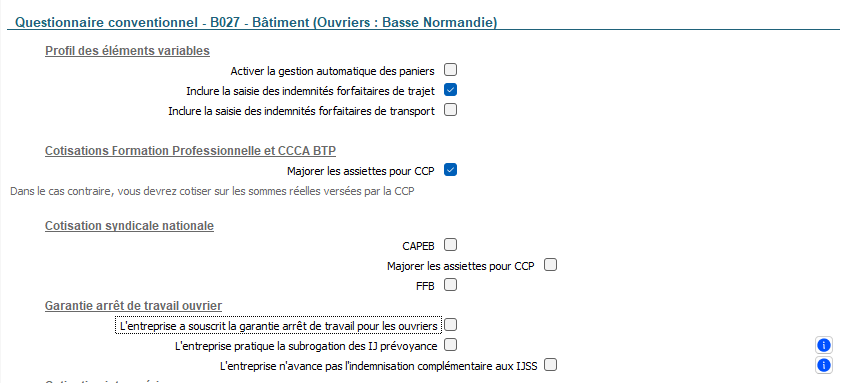Click the CAPEB label text

pyautogui.click(x=418, y=246)
